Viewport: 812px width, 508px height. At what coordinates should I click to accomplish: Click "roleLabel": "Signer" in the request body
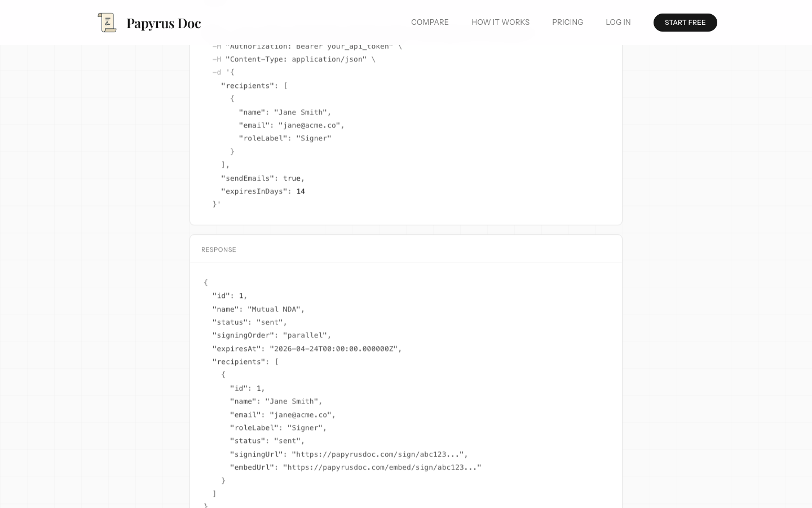[285, 138]
